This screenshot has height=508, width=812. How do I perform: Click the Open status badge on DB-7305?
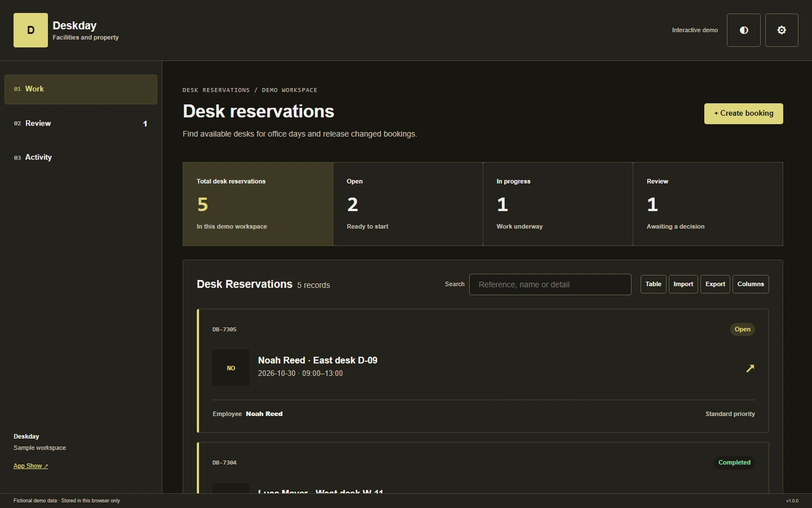pyautogui.click(x=742, y=329)
